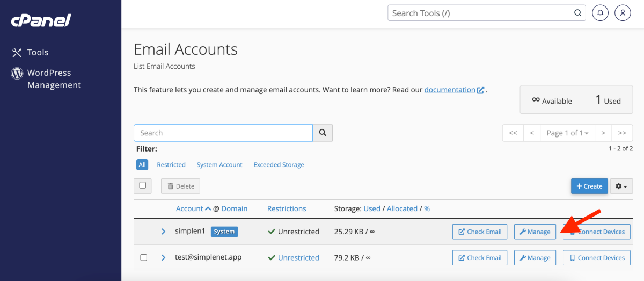
Task: Click the Create email account button
Action: (x=589, y=186)
